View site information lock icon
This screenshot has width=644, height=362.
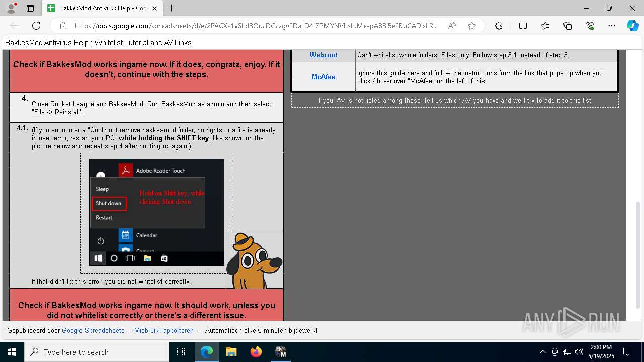63,26
